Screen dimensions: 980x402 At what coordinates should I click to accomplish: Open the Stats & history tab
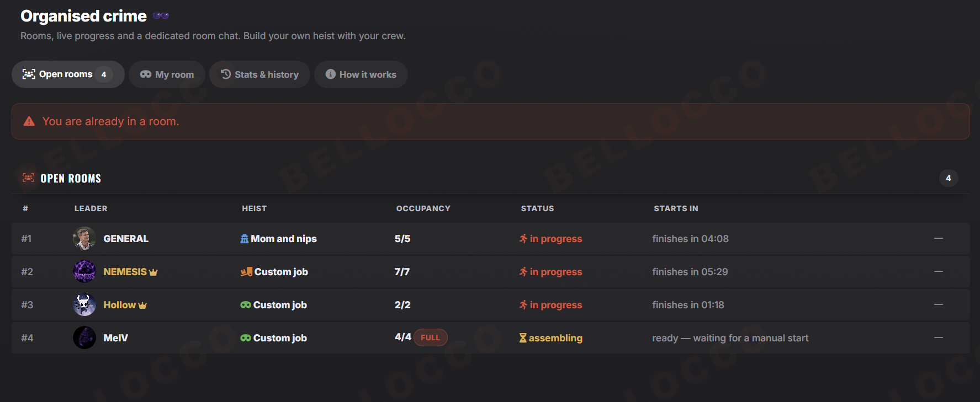pyautogui.click(x=259, y=74)
